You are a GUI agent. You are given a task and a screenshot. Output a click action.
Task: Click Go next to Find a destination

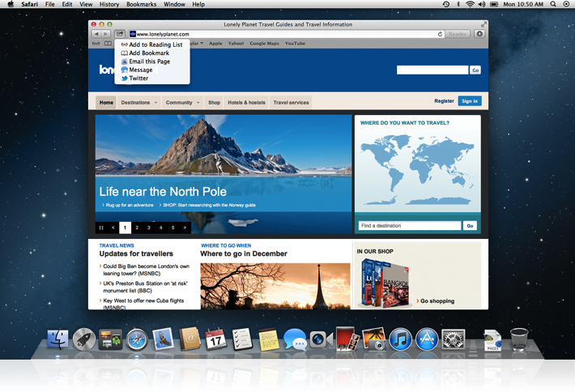point(470,226)
